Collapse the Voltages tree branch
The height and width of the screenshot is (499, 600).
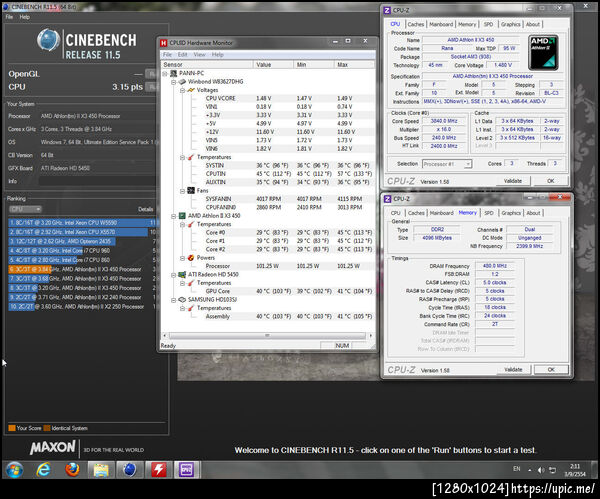click(182, 90)
